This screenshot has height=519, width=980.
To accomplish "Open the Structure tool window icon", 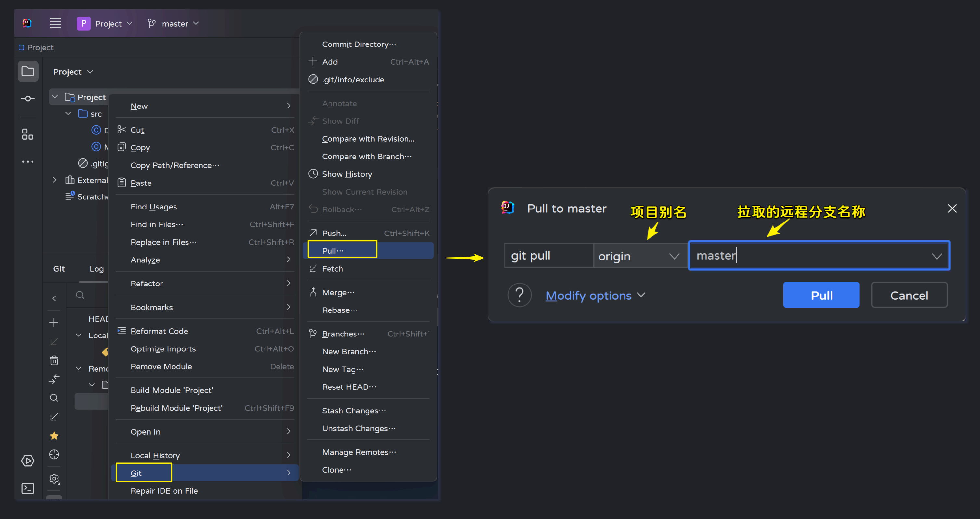I will (x=28, y=134).
